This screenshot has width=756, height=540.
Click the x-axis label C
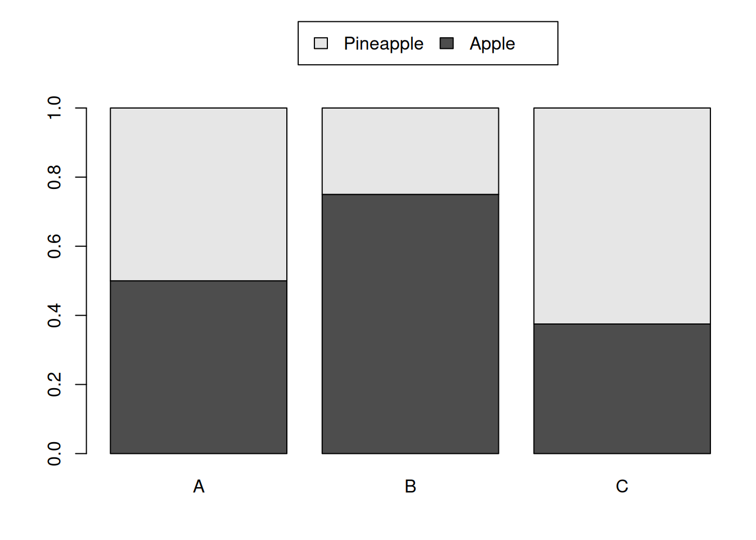[x=622, y=486]
